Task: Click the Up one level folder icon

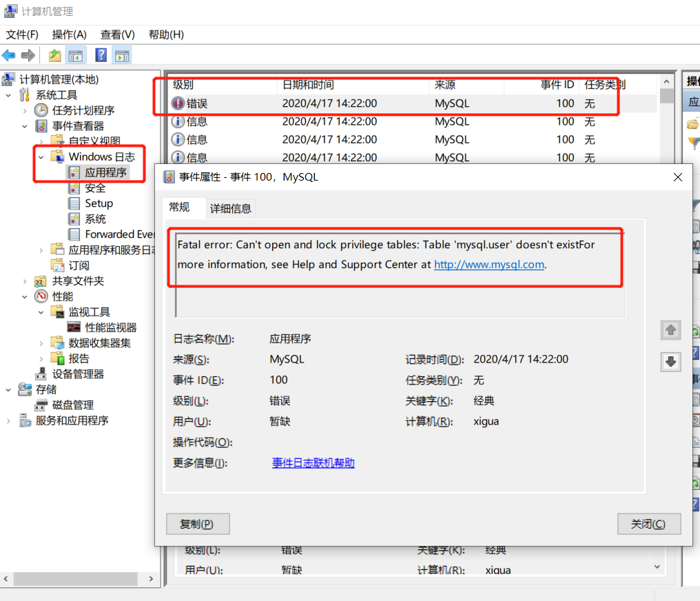Action: (x=55, y=56)
